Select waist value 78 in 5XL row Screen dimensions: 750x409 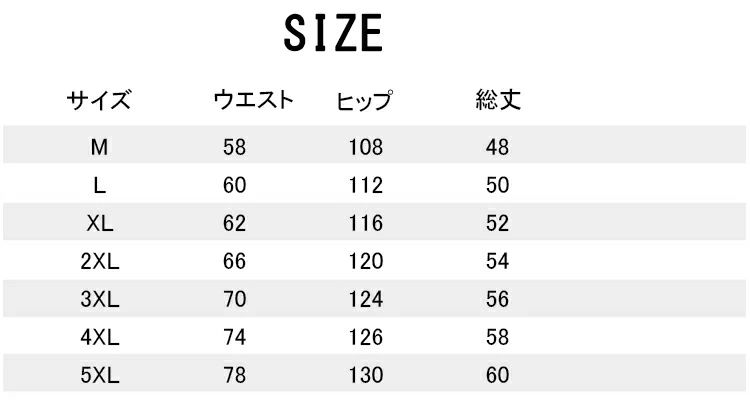[x=234, y=375]
